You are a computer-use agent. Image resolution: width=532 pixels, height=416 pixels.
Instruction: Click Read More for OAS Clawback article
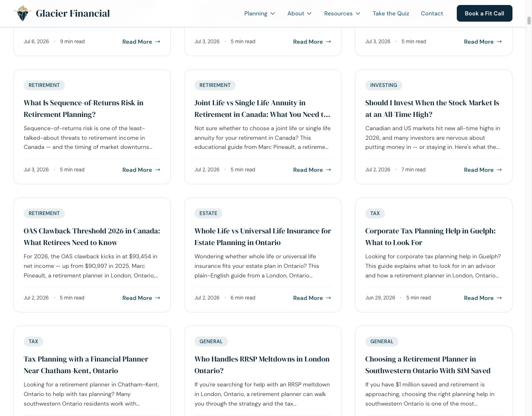[x=141, y=298]
